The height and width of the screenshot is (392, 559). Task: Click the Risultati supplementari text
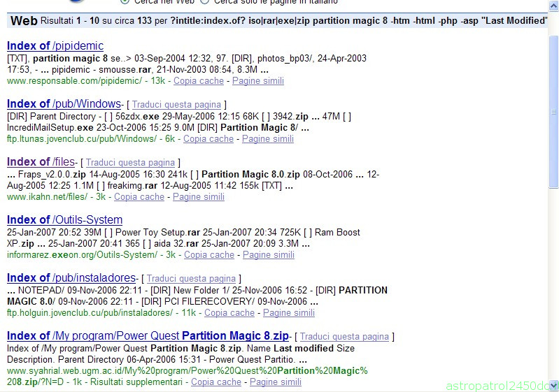coord(136,382)
